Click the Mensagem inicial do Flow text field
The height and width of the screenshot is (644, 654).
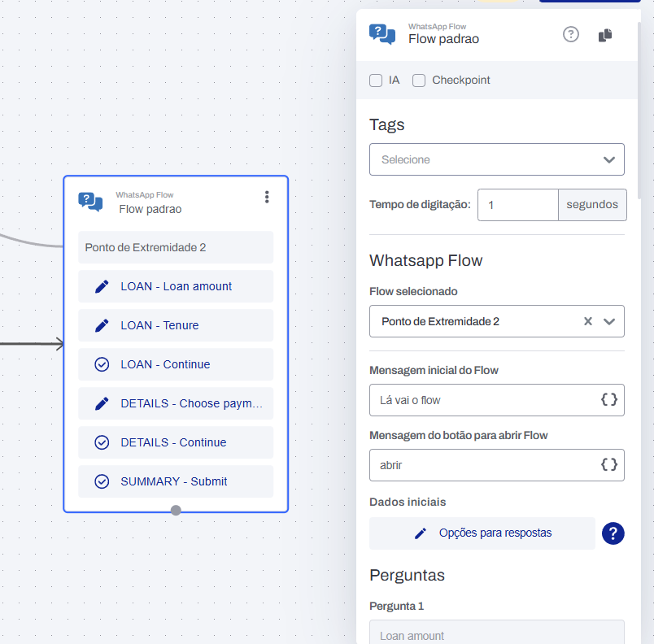click(484, 400)
